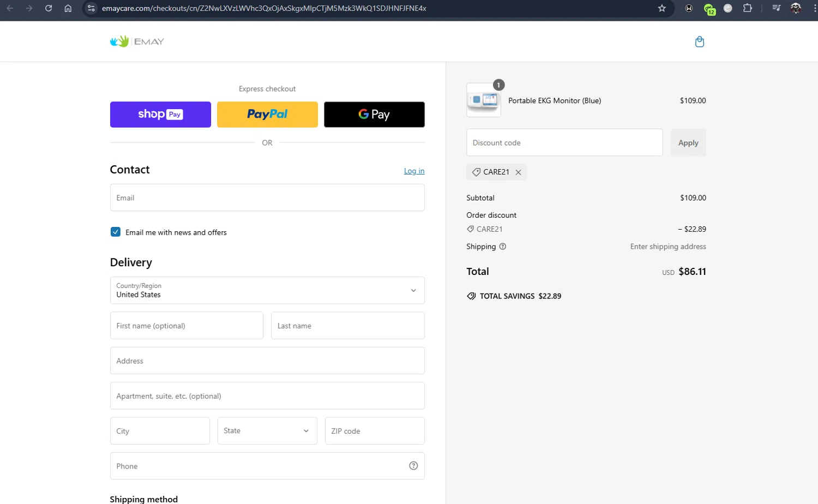Go back with the browser back arrow

click(10, 8)
